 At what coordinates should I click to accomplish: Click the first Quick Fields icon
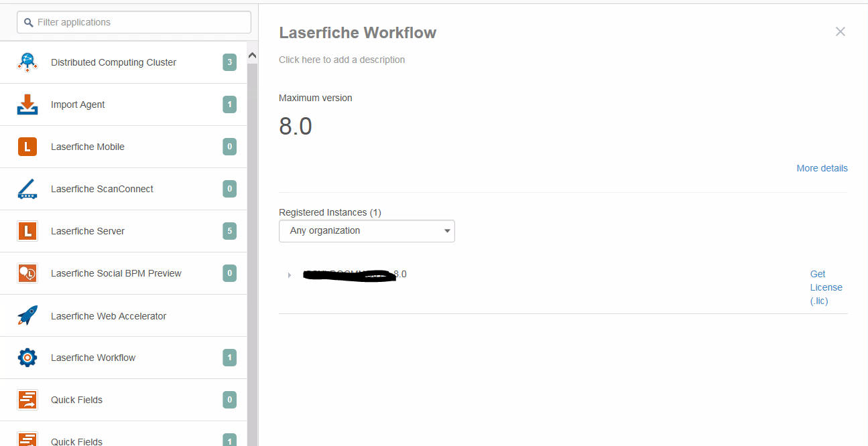click(x=27, y=400)
